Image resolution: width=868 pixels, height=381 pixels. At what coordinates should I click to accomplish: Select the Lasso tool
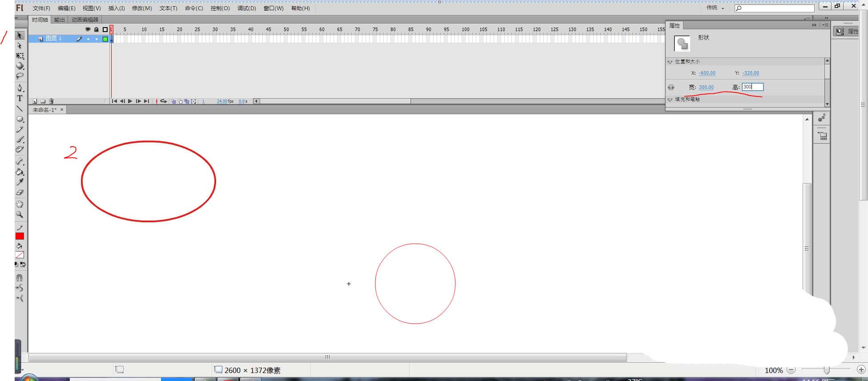[x=20, y=76]
